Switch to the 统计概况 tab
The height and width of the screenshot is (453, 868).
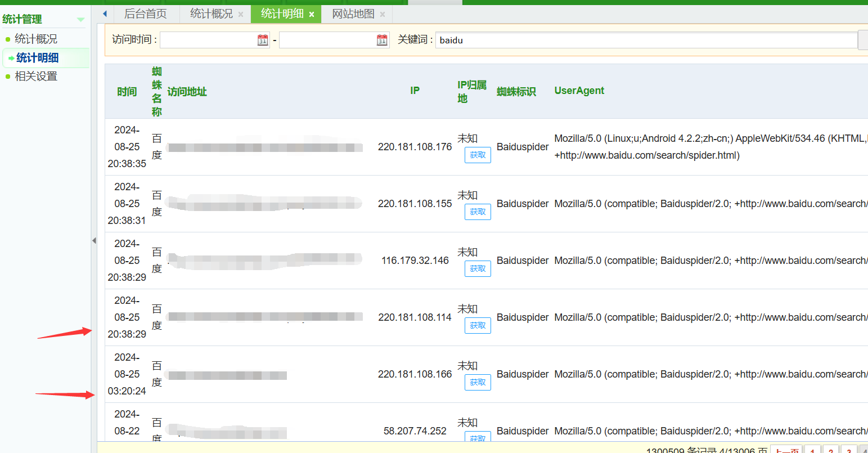212,14
